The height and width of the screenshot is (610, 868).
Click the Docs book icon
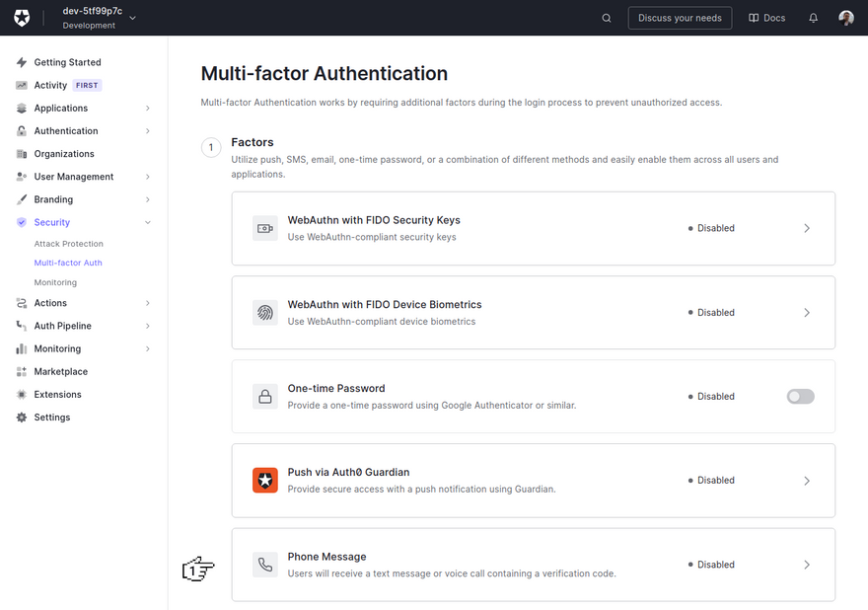(754, 18)
